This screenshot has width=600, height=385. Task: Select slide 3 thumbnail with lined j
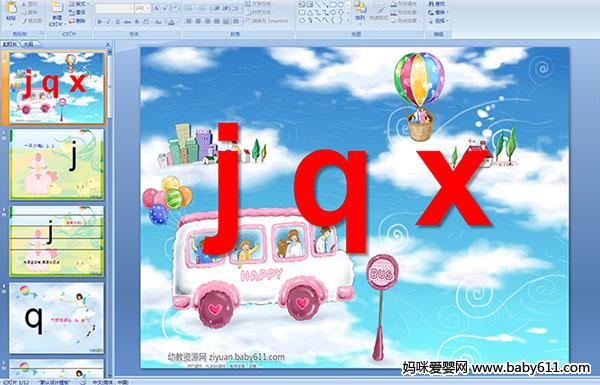pyautogui.click(x=57, y=241)
